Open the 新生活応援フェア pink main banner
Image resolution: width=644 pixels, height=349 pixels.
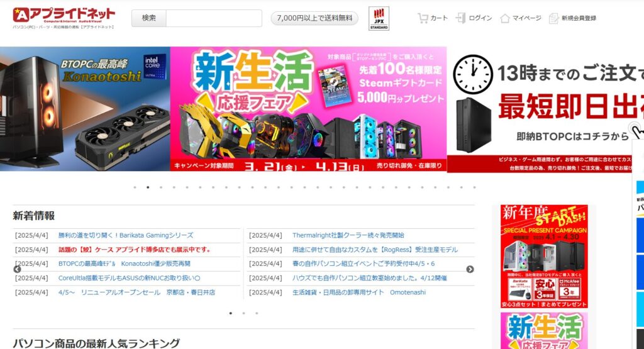(308, 109)
